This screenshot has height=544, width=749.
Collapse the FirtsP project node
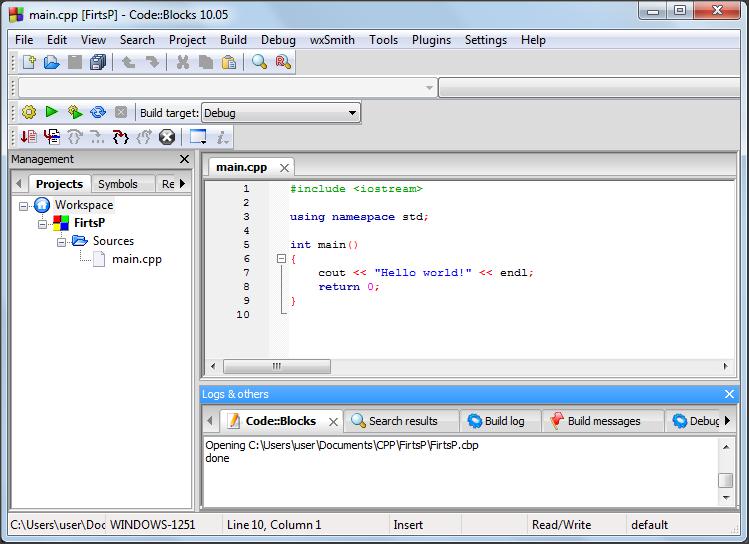click(43, 224)
